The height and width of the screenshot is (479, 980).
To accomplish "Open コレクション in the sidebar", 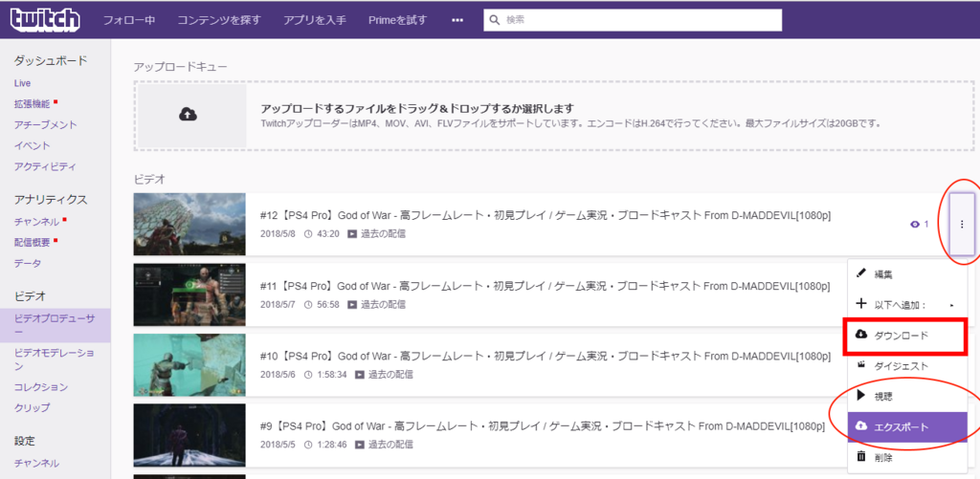I will click(41, 387).
